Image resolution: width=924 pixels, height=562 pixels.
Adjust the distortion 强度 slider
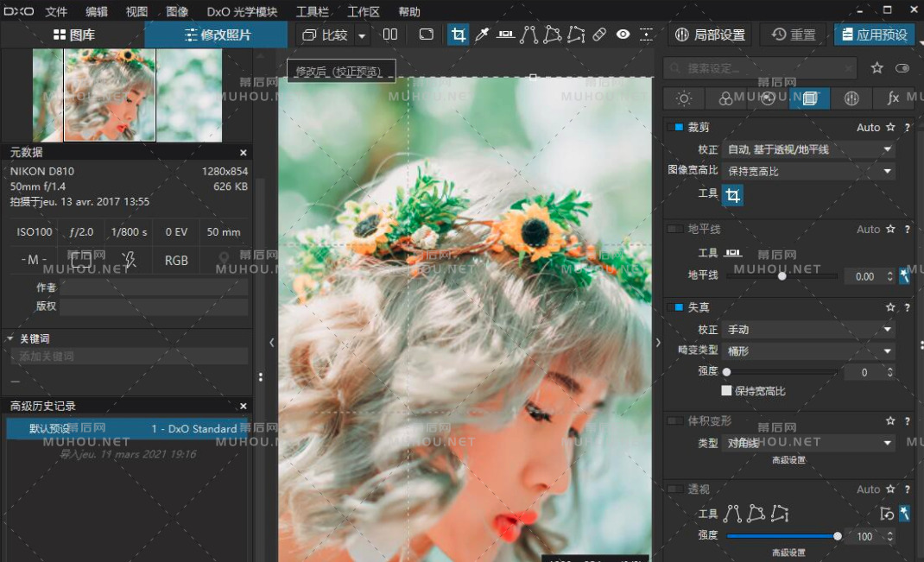click(782, 372)
